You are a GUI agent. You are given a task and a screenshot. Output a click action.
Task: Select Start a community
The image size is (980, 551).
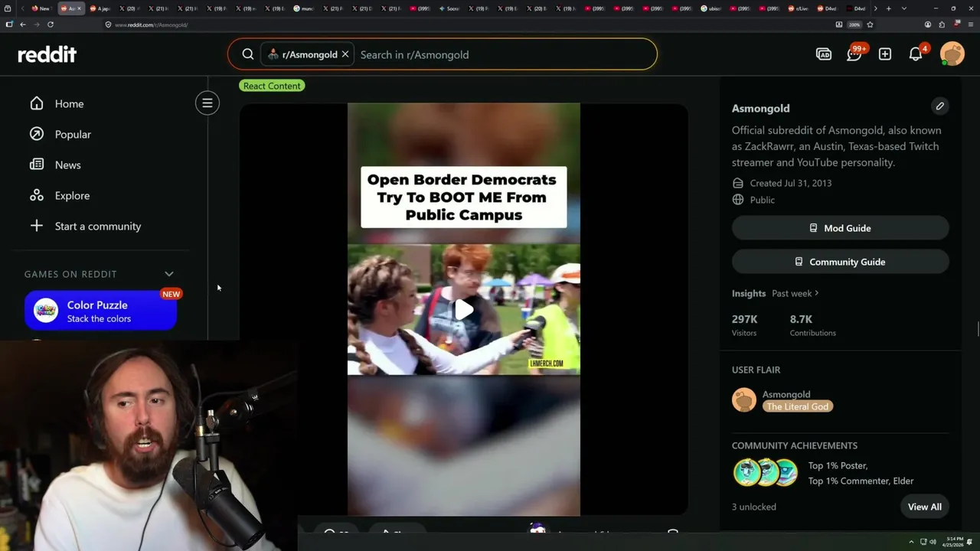click(100, 226)
